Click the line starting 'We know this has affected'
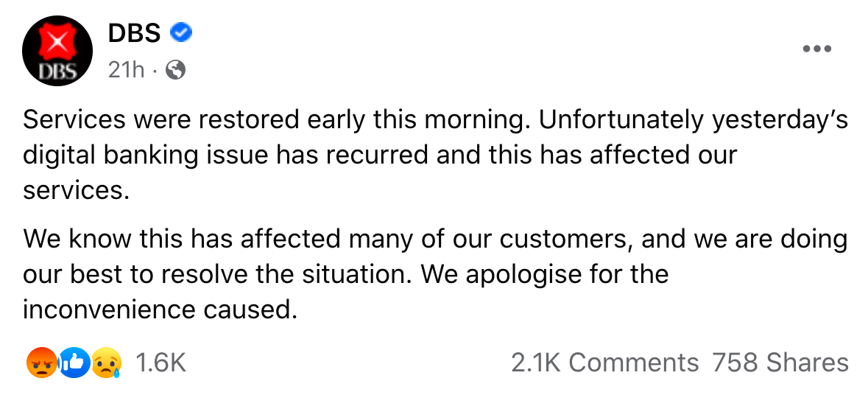 [x=434, y=240]
